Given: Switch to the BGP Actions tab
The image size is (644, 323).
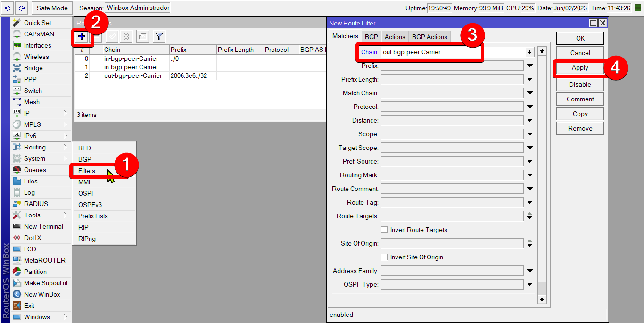Looking at the screenshot, I should pyautogui.click(x=429, y=37).
